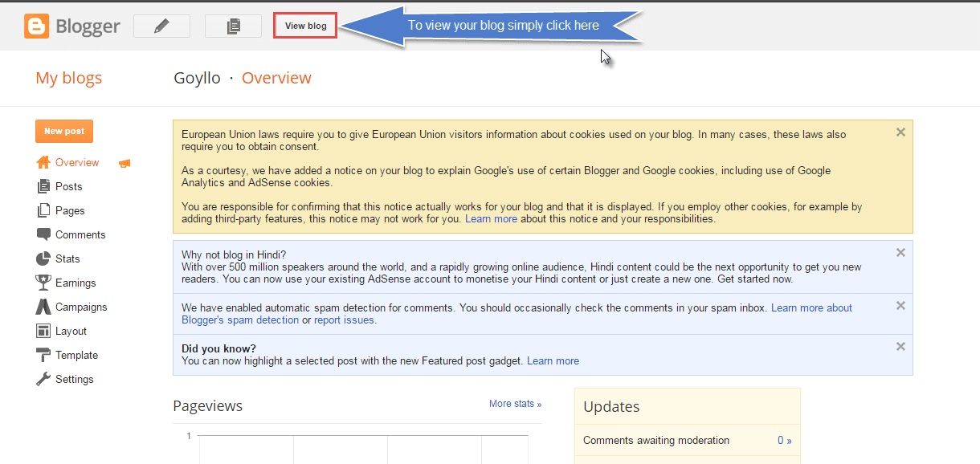Close the spam detection notice
The height and width of the screenshot is (464, 980).
900,305
